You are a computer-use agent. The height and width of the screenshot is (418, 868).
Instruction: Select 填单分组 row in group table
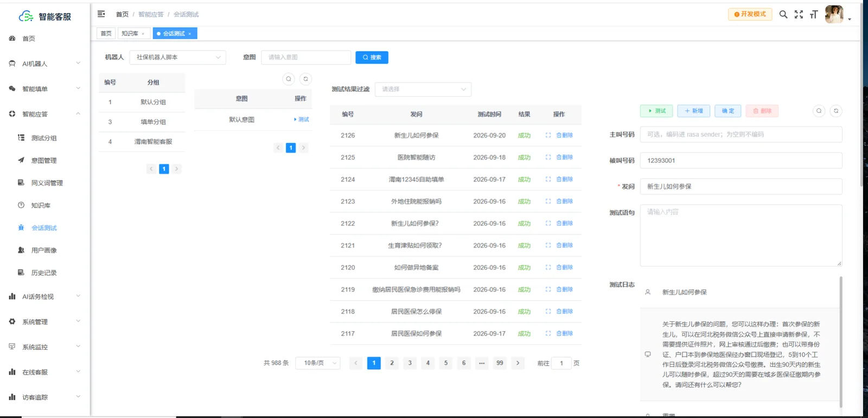(x=142, y=122)
